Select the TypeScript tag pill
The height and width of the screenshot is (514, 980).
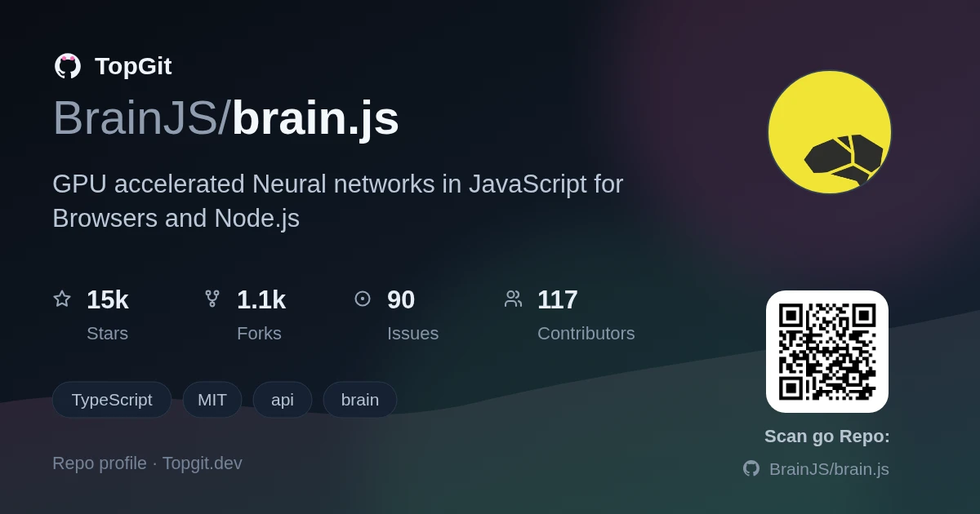112,400
